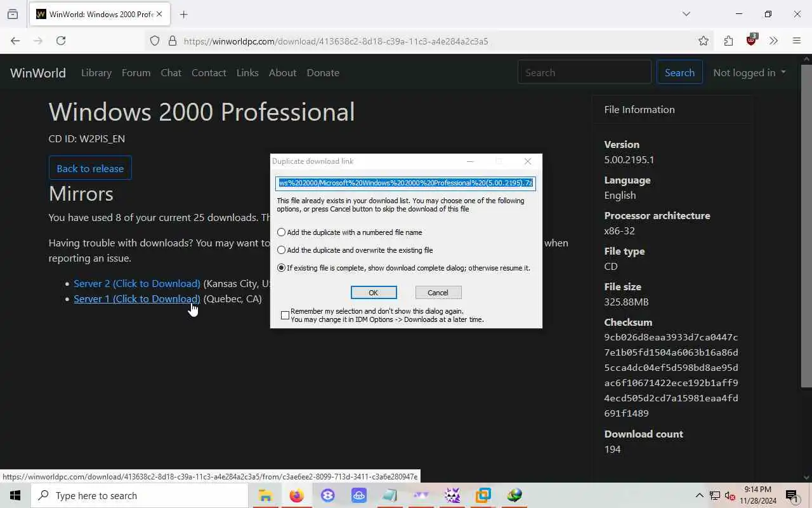The height and width of the screenshot is (508, 812).
Task: Minimize the Duplicate download link dialog
Action: point(470,161)
